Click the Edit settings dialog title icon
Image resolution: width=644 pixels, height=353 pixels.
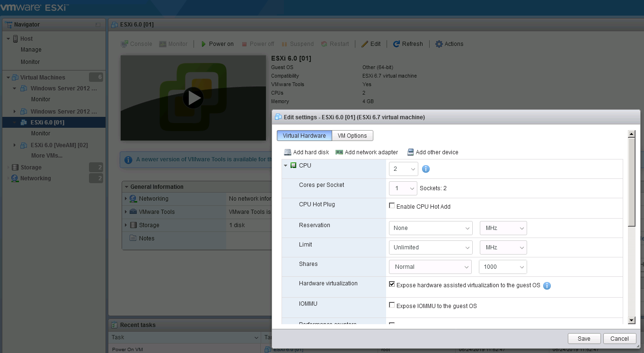click(278, 117)
